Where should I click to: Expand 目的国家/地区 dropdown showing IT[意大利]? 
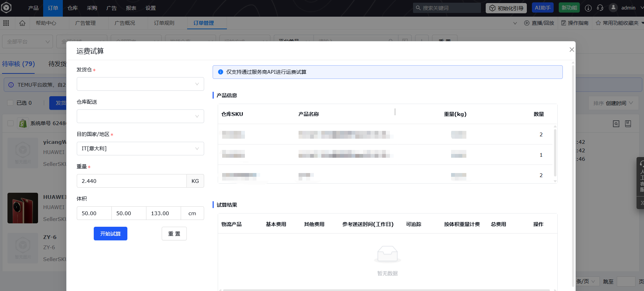click(140, 149)
